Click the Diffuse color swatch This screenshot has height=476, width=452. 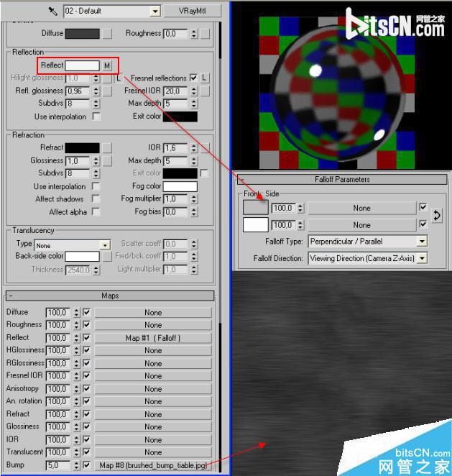tap(82, 33)
